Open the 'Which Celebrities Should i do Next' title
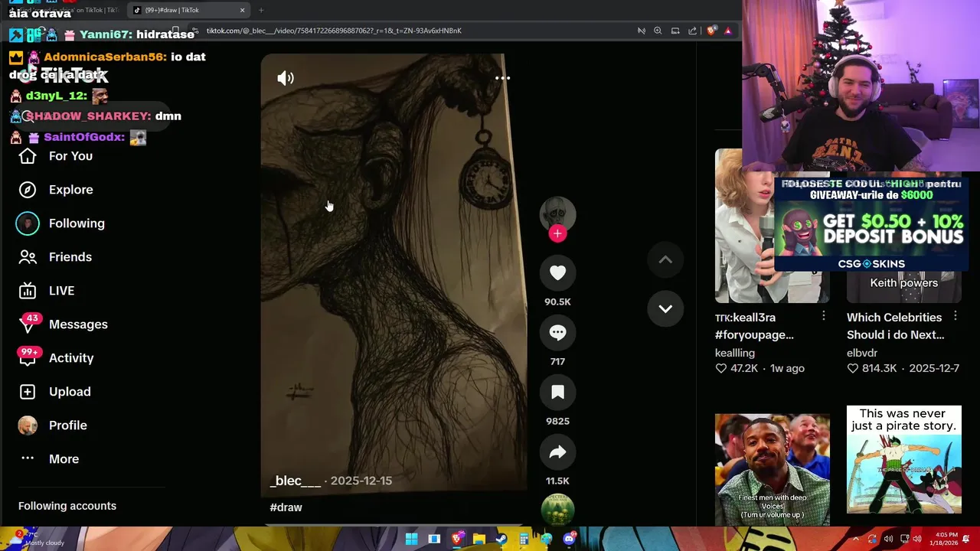980x551 pixels. [895, 326]
